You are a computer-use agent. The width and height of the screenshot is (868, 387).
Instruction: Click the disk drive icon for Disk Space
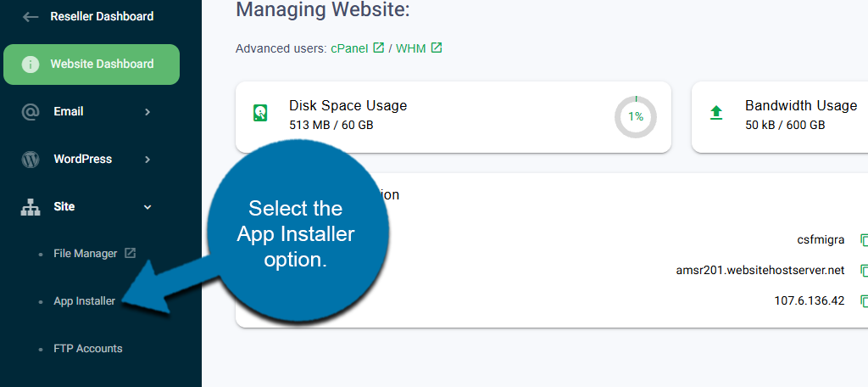[260, 113]
